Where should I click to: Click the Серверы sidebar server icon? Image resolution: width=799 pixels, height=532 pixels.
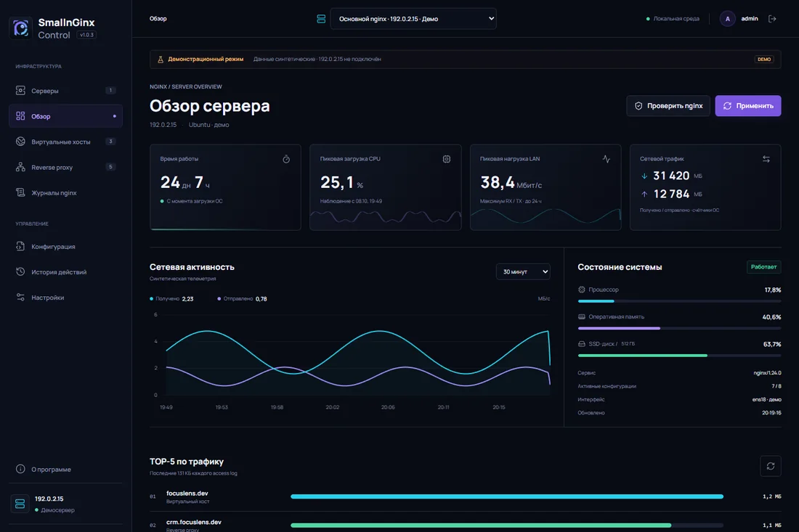coord(20,91)
